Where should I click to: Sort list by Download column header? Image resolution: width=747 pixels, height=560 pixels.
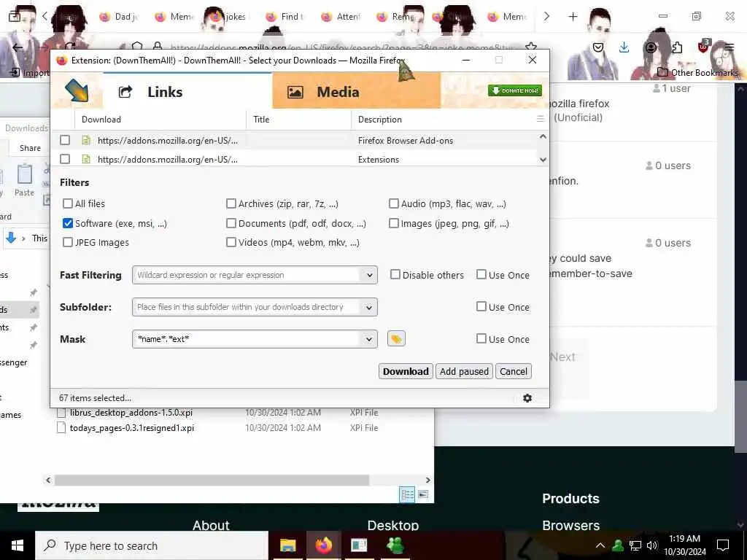tap(160, 120)
